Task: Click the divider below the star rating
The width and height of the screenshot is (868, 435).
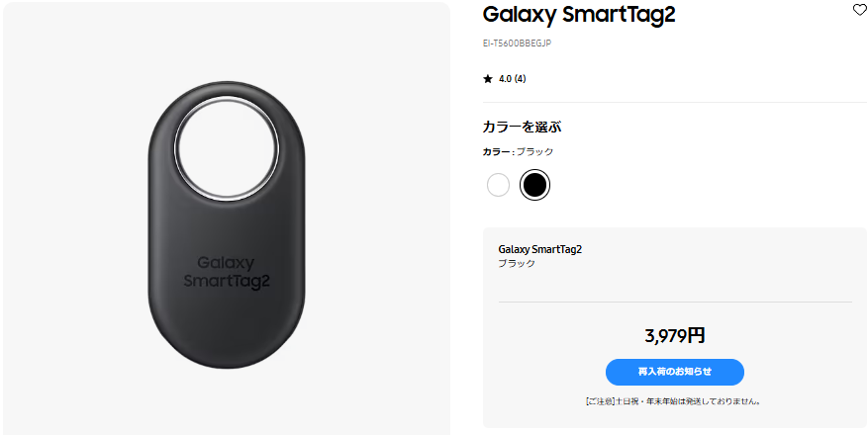Action: [x=675, y=102]
